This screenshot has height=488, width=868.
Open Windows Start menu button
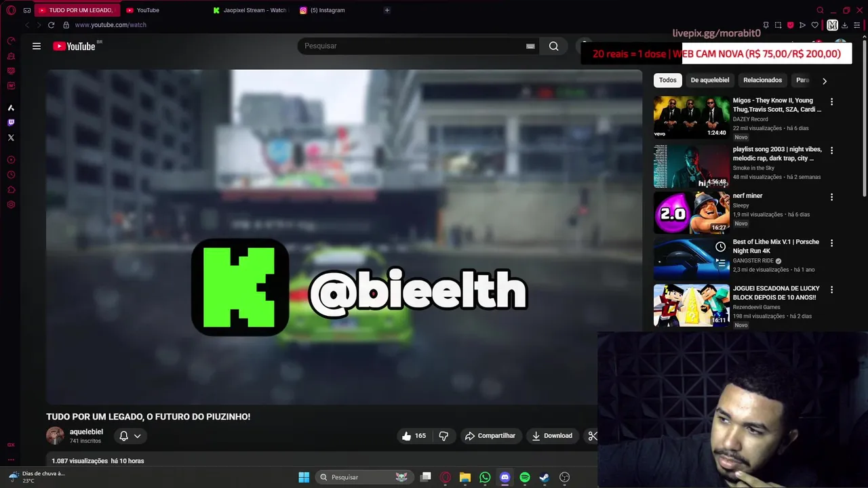coord(304,477)
